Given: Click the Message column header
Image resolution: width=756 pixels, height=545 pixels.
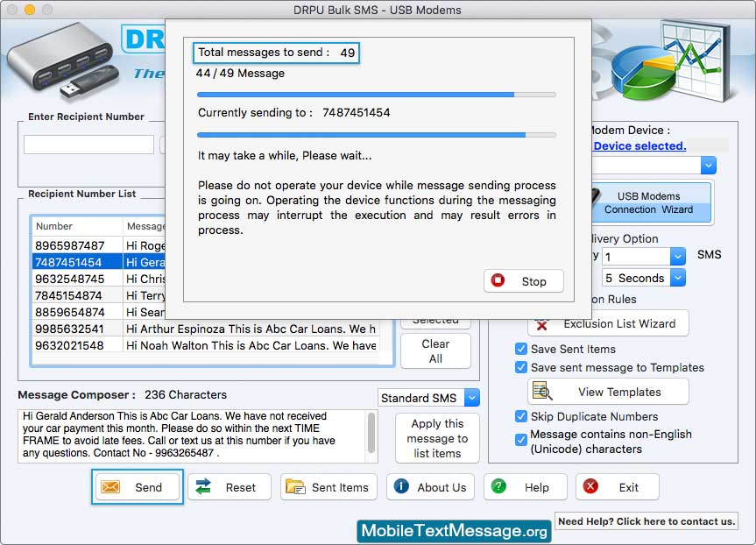Looking at the screenshot, I should click(145, 226).
